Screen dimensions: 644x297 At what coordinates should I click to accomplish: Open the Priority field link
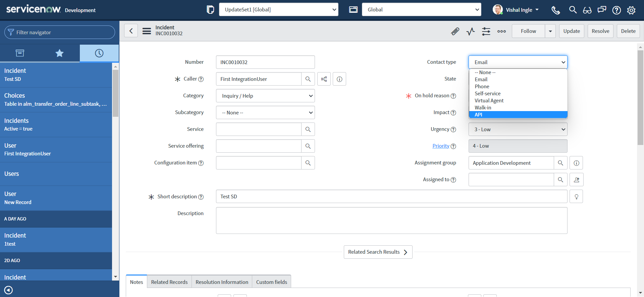tap(441, 146)
